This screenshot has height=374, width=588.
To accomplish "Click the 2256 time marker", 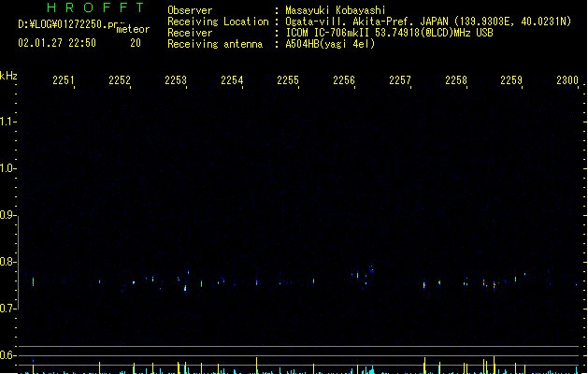I will (344, 80).
